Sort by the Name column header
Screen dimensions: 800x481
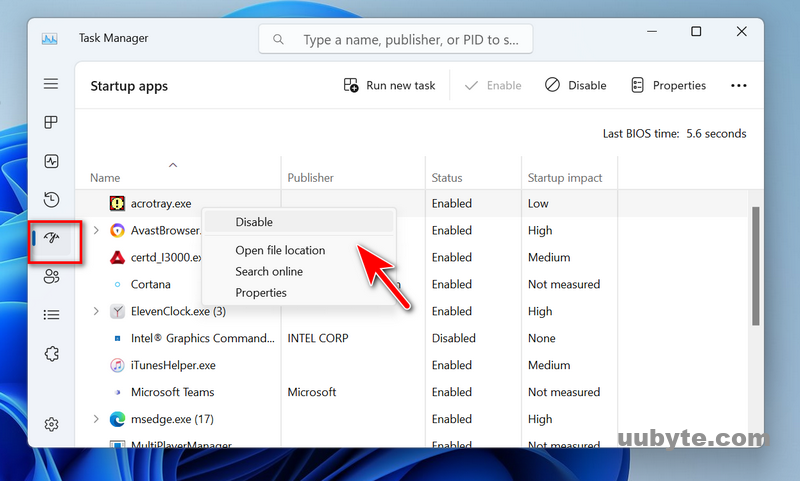[x=105, y=178]
